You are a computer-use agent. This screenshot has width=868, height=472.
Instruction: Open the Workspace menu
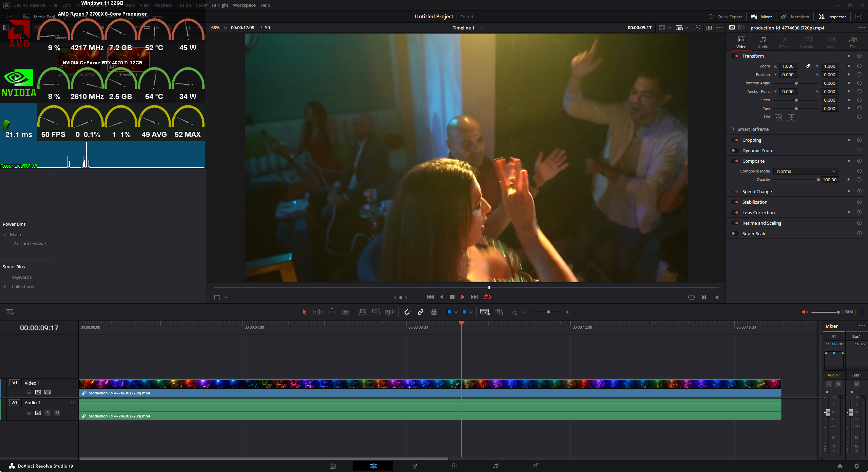(x=244, y=5)
